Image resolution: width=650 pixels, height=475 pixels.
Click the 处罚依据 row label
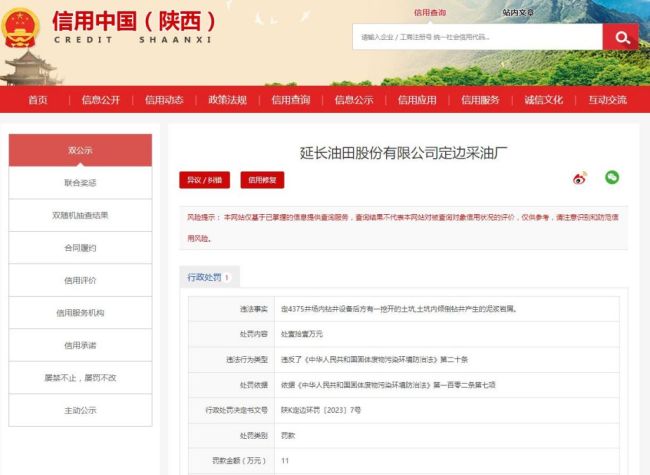(254, 385)
